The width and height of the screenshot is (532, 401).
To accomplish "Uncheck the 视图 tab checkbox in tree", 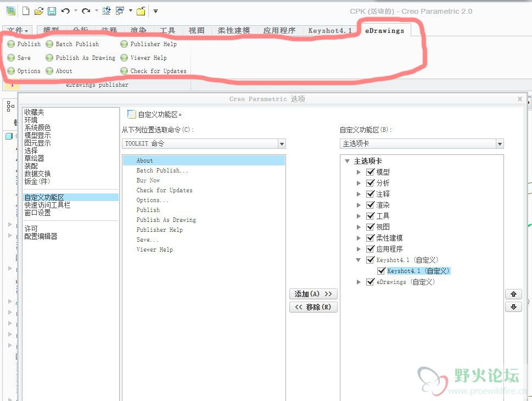I will coord(370,227).
